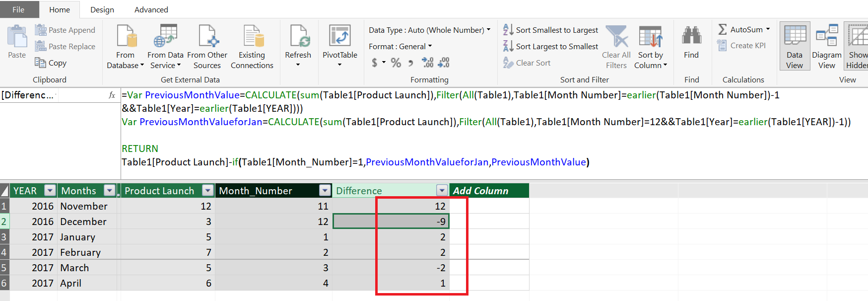Screen dimensions: 868x301
Task: Open From Database import menu
Action: [x=126, y=48]
